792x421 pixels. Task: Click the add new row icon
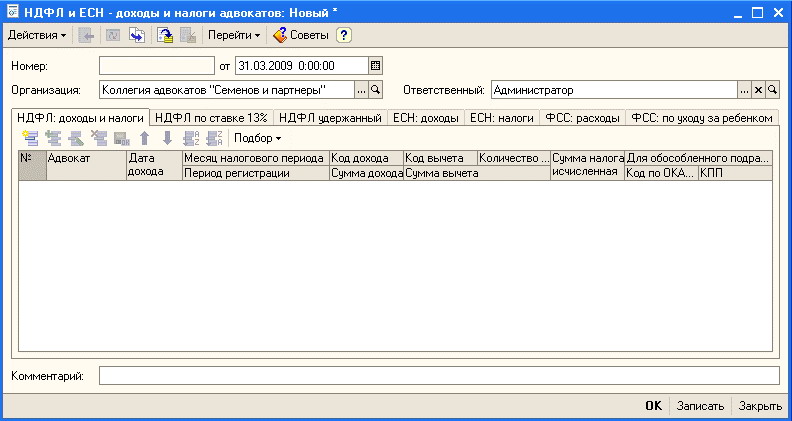click(x=29, y=138)
